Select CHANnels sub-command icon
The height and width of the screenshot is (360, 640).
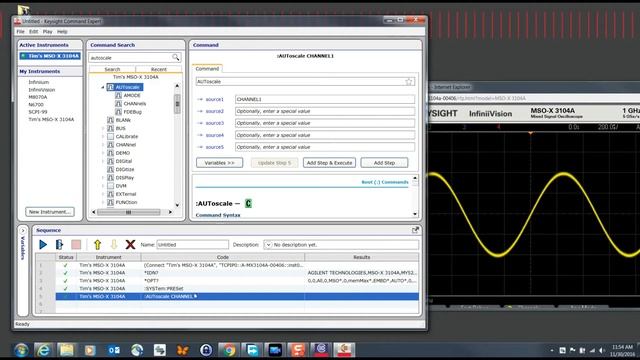click(x=118, y=104)
